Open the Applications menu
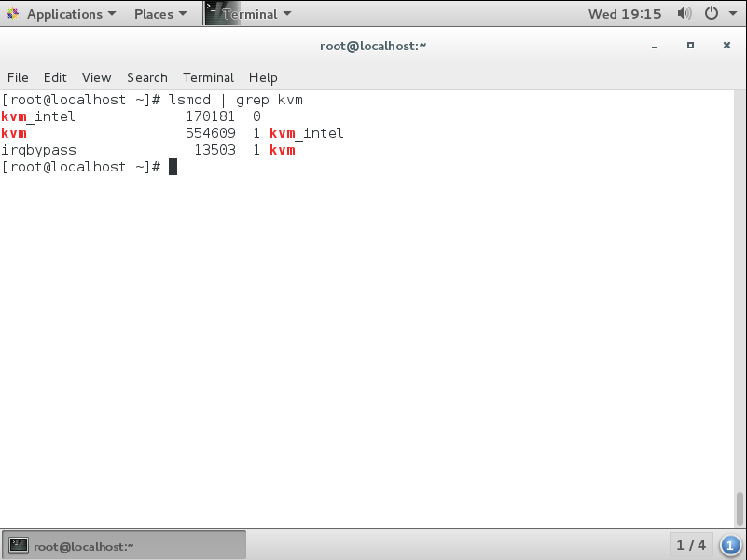This screenshot has height=560, width=747. pyautogui.click(x=63, y=14)
